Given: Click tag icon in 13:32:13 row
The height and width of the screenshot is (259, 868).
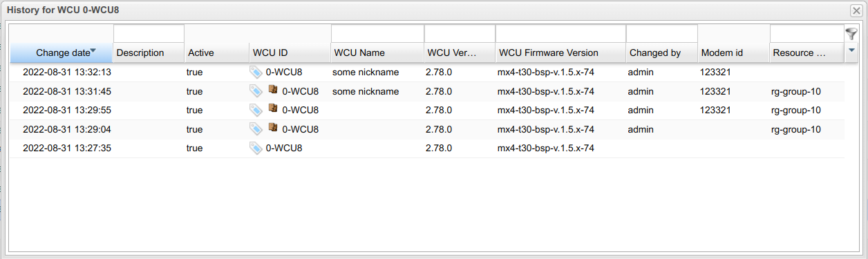Looking at the screenshot, I should pos(256,72).
